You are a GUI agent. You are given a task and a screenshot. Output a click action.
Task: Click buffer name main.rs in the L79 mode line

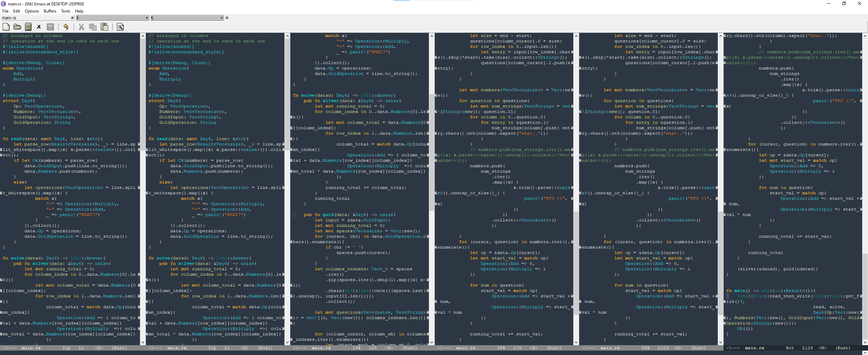tap(466, 348)
